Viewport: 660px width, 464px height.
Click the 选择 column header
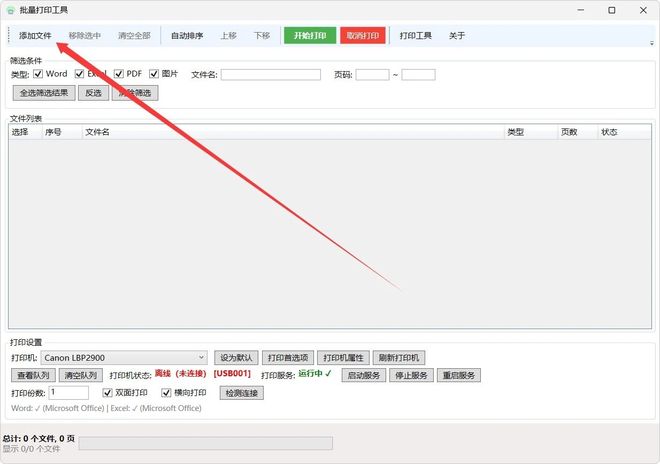[25, 132]
